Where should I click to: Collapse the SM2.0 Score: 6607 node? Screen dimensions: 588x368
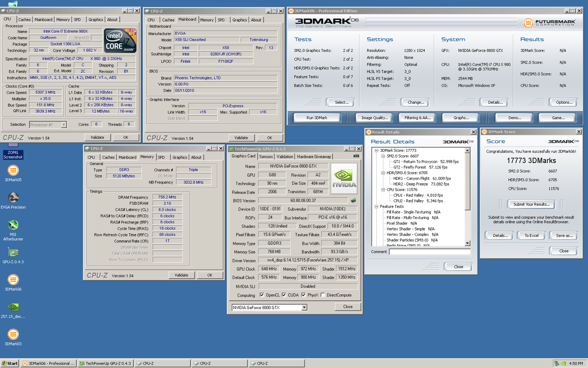click(x=383, y=156)
